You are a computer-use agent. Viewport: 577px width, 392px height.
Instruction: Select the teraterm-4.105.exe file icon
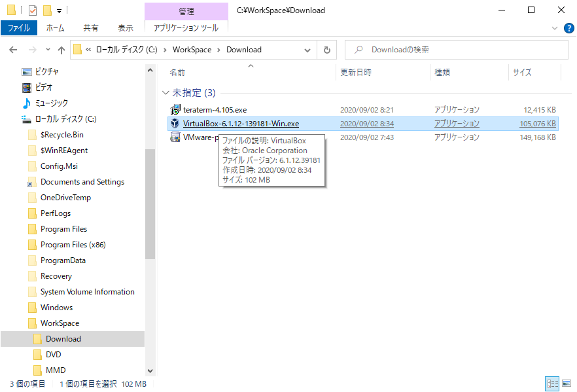click(175, 109)
